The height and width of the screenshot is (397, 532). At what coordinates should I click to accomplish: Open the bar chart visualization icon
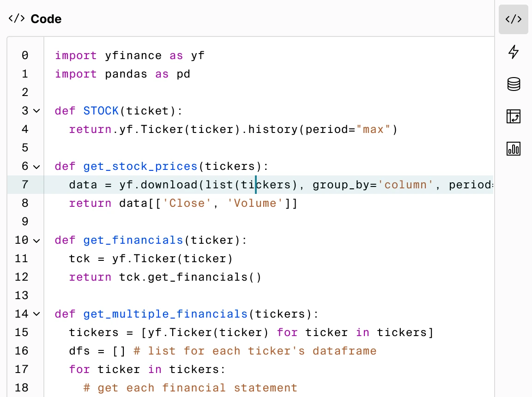pos(513,149)
